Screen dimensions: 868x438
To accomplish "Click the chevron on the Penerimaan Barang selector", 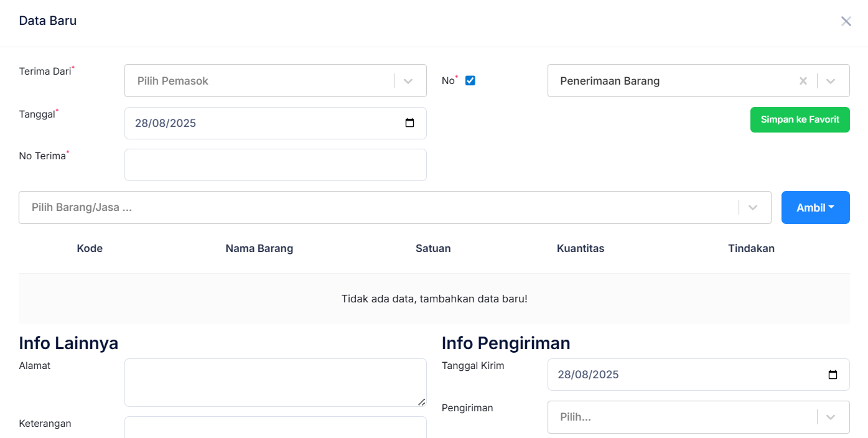I will click(x=830, y=80).
